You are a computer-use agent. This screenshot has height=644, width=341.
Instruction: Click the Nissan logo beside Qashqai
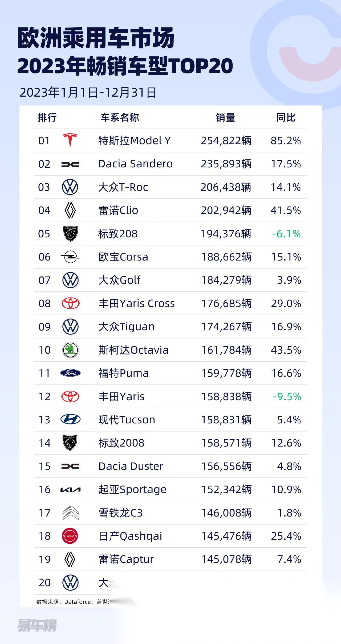click(x=70, y=536)
